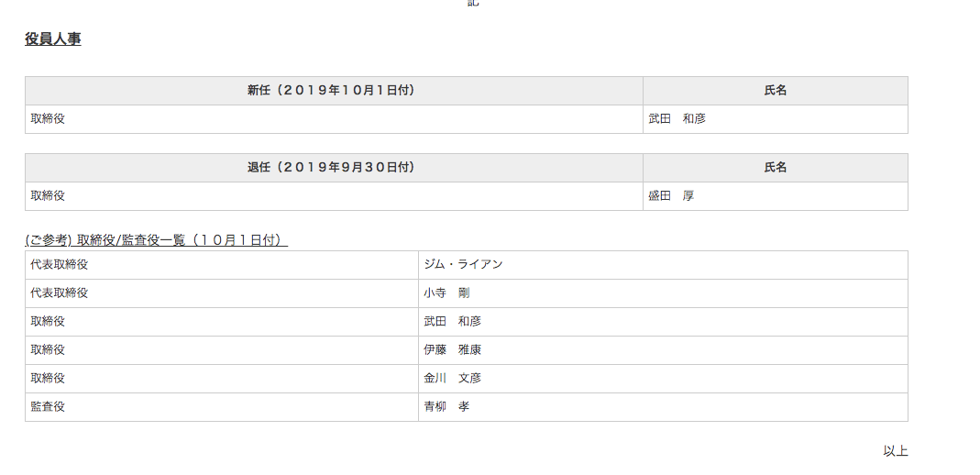Click the 氏名 header in the 新任 table
Viewport: 980px width, 475px height.
(x=775, y=91)
